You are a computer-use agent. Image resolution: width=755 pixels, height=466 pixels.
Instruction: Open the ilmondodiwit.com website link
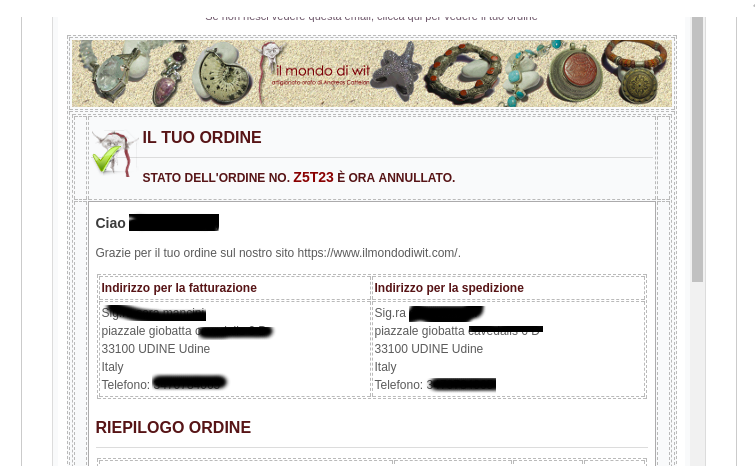pyautogui.click(x=378, y=253)
